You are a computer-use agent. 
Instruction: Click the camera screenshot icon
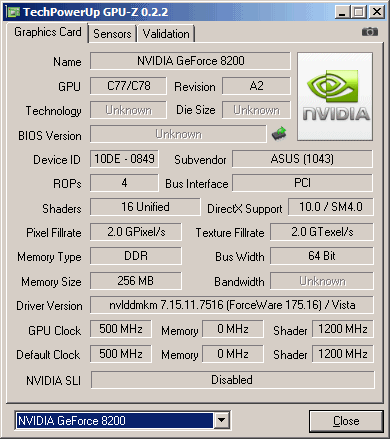click(370, 32)
